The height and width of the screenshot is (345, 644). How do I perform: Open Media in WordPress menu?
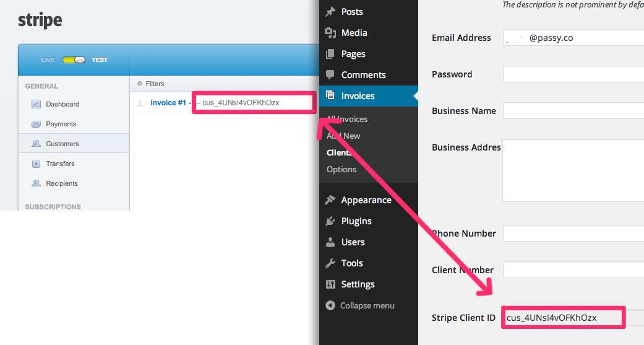[x=354, y=32]
